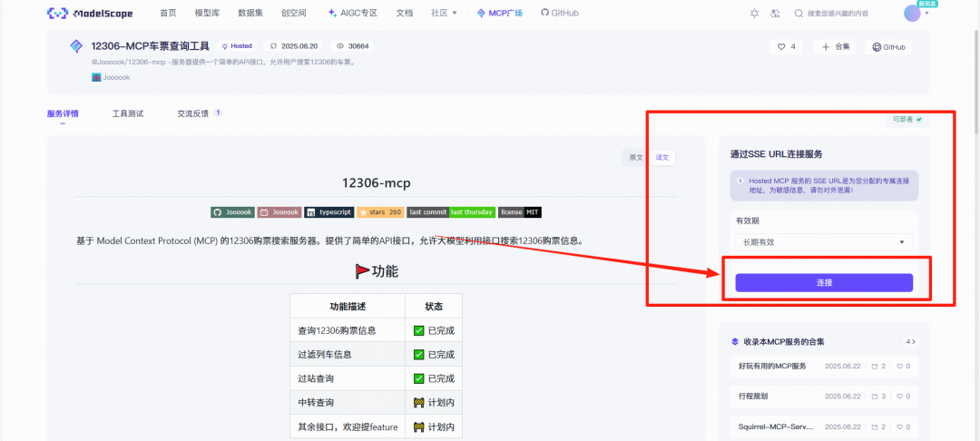Open the 有效期 长期有效 dropdown
The width and height of the screenshot is (980, 441).
tap(823, 242)
